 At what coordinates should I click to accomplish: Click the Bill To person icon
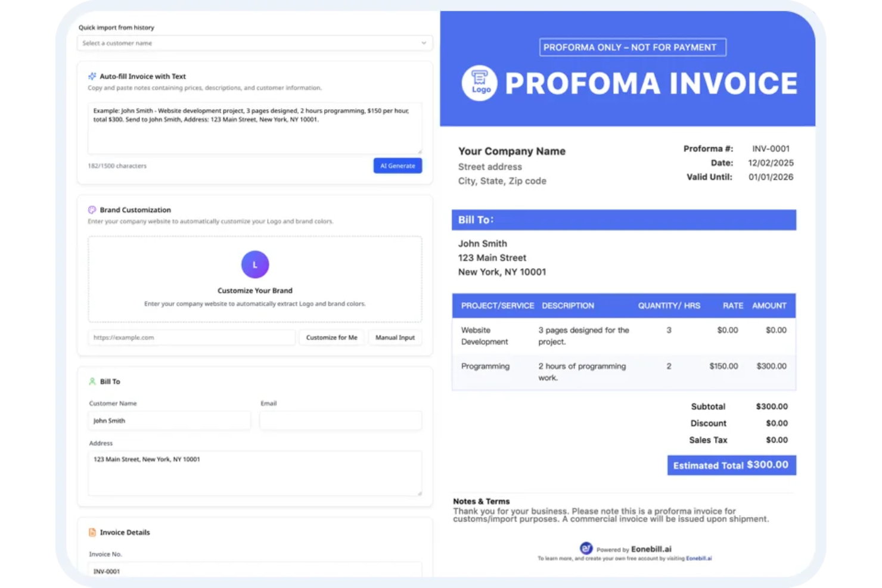pos(92,381)
